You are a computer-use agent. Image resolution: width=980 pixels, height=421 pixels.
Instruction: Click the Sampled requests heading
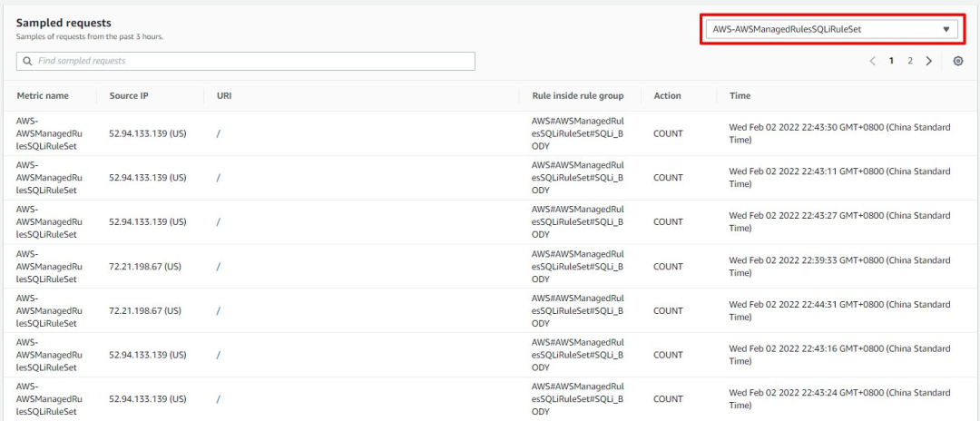64,23
